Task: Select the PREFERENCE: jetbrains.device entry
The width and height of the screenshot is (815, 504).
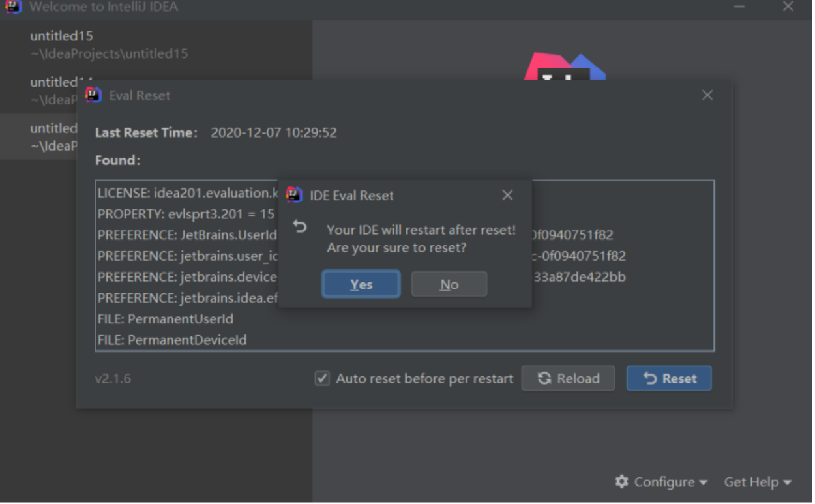Action: click(x=187, y=277)
